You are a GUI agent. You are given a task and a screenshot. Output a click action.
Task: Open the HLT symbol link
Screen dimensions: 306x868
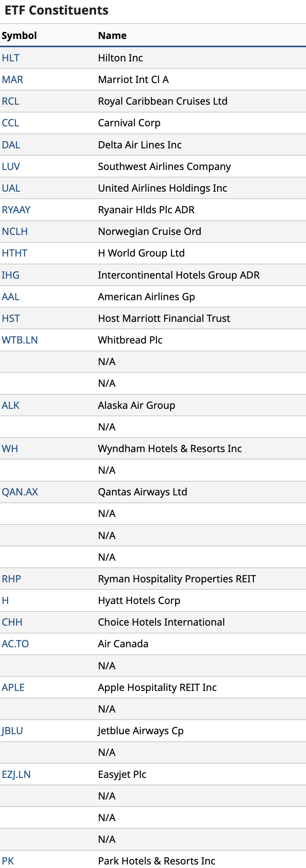pos(11,58)
